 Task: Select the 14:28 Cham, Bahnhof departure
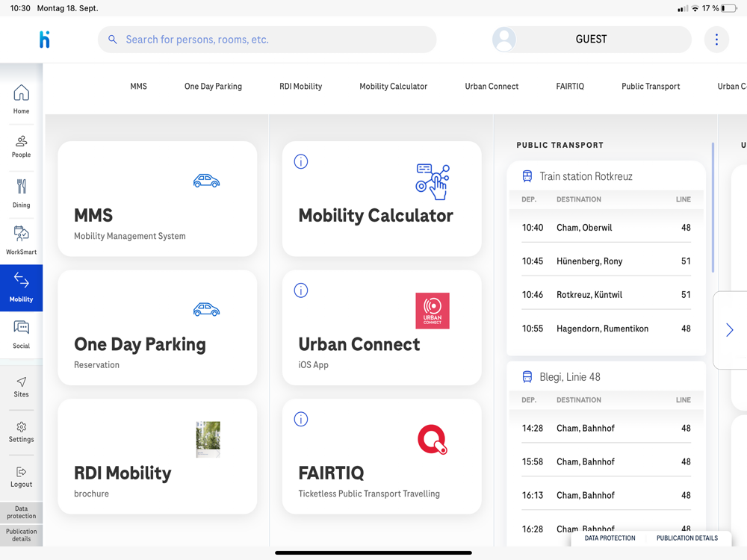[606, 428]
